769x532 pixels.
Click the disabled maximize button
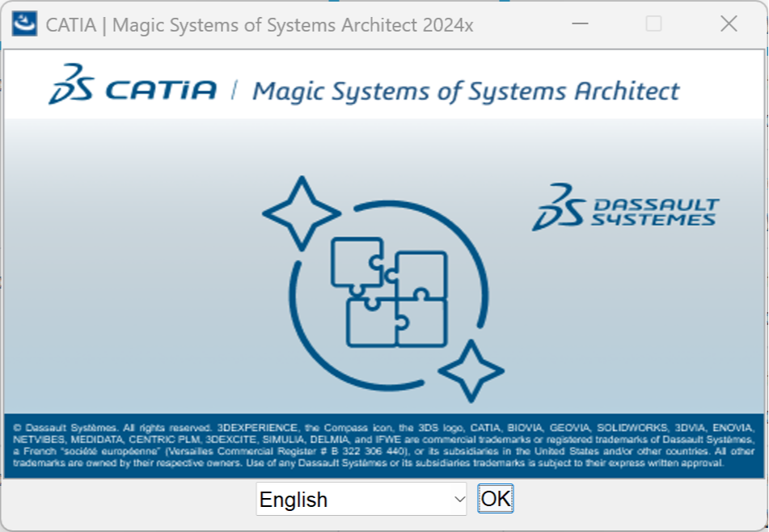[653, 23]
